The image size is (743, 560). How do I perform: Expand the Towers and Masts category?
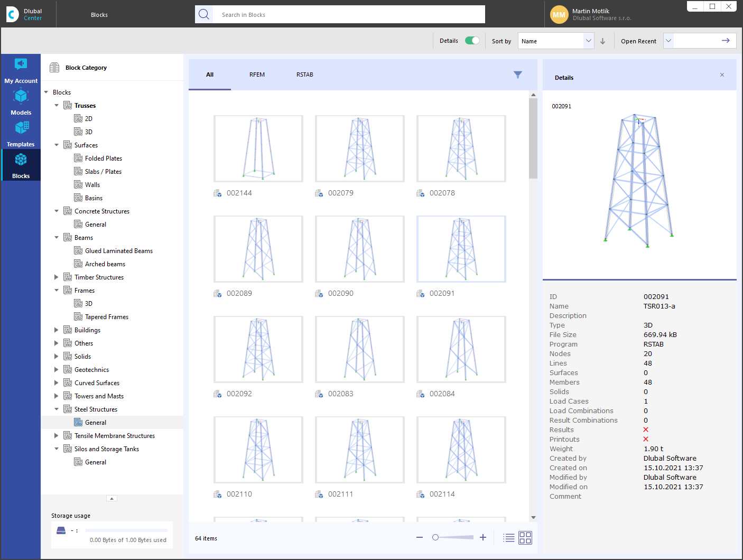(57, 396)
